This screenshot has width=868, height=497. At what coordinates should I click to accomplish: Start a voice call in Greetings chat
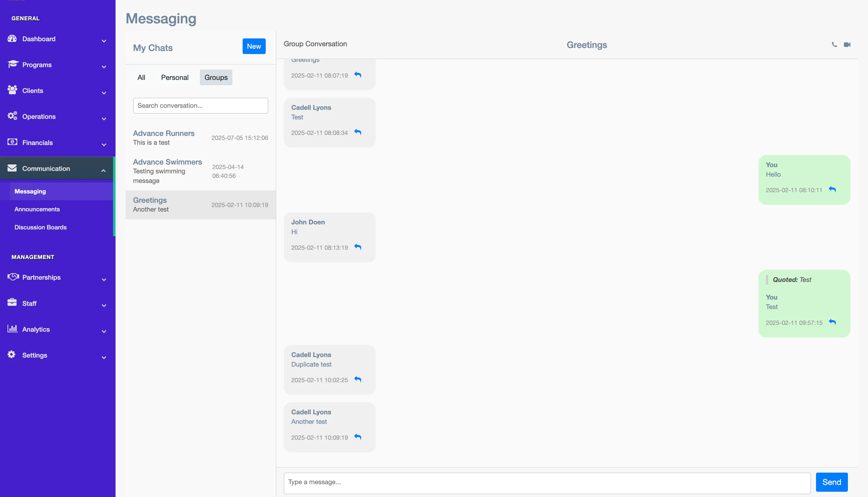click(834, 44)
